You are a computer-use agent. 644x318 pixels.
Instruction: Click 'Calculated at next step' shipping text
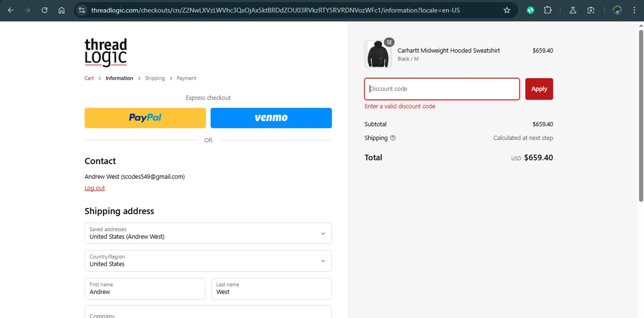pos(523,138)
